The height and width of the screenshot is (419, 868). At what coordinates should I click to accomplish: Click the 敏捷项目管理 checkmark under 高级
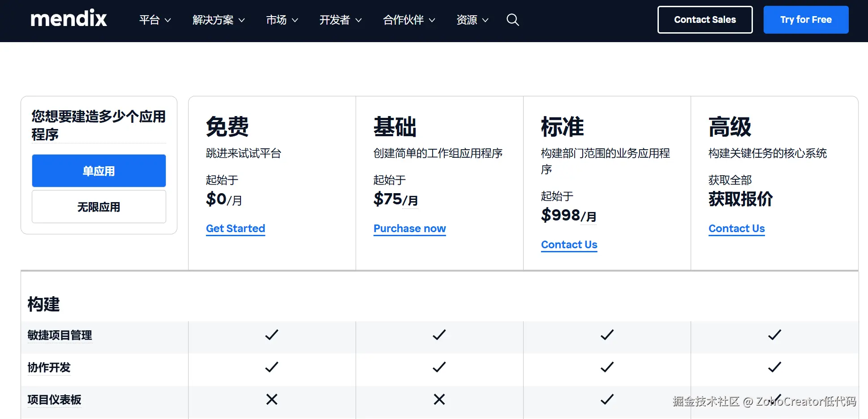774,335
